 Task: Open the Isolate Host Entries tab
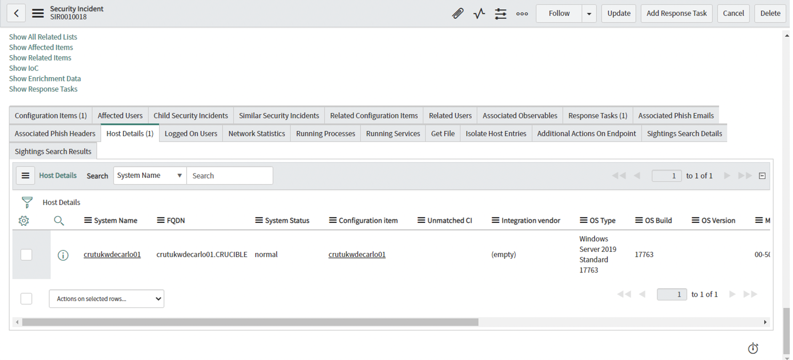click(496, 134)
